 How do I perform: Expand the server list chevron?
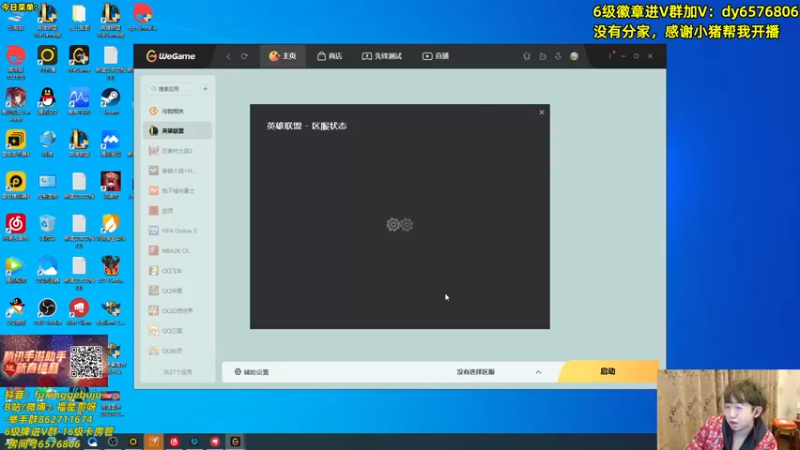(x=538, y=372)
